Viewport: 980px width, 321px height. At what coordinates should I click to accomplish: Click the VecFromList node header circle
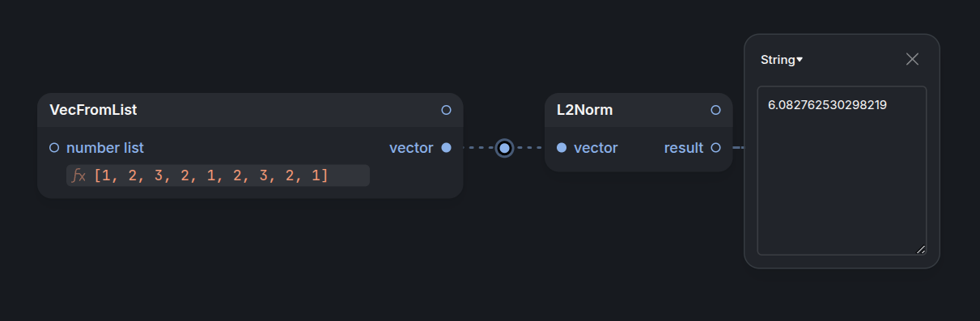(446, 110)
